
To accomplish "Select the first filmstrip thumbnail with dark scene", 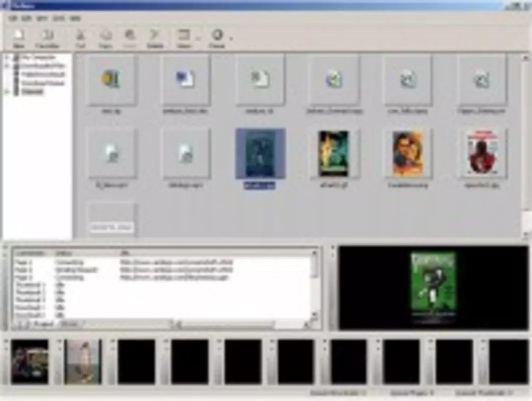I will (x=30, y=361).
